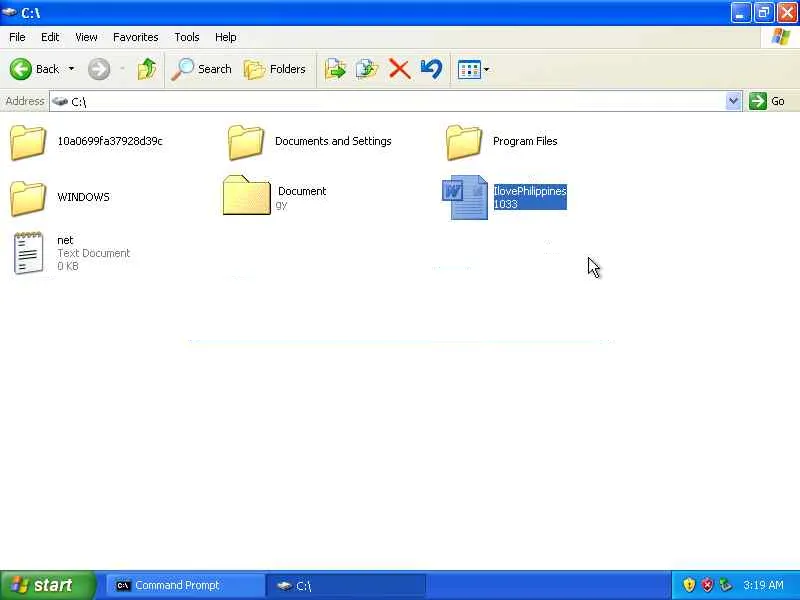The image size is (800, 600).
Task: Select the 10a0699fa37928d39c folder icon
Action: (28, 142)
